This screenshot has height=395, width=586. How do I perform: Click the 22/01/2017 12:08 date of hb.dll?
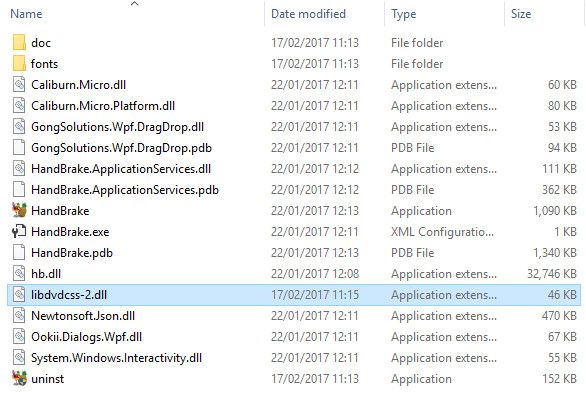315,274
